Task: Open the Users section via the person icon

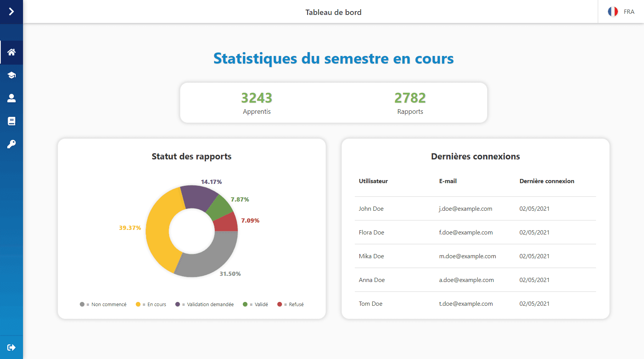Action: coord(12,98)
